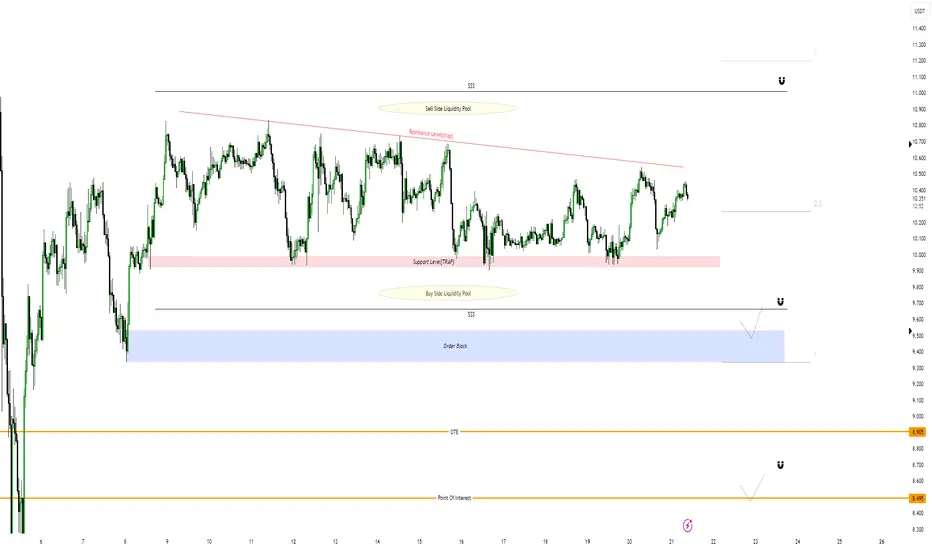The height and width of the screenshot is (550, 932).
Task: Click the 9.000 price axis label
Action: pos(919,416)
